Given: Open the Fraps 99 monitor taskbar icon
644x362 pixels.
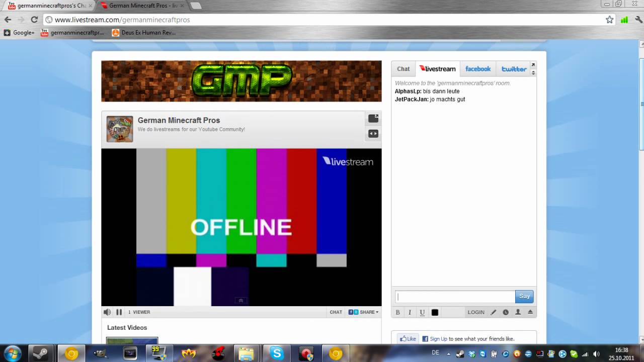Looking at the screenshot, I should point(159,353).
